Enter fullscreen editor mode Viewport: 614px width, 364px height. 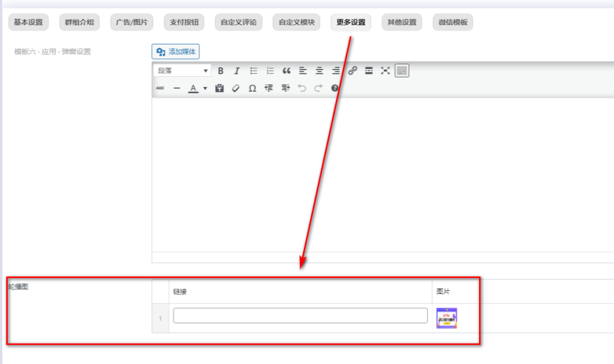click(386, 71)
